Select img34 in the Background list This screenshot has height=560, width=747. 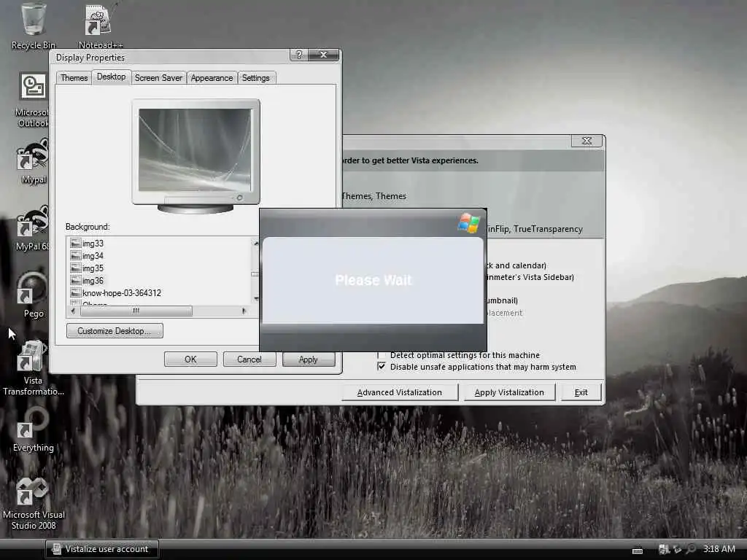coord(93,256)
